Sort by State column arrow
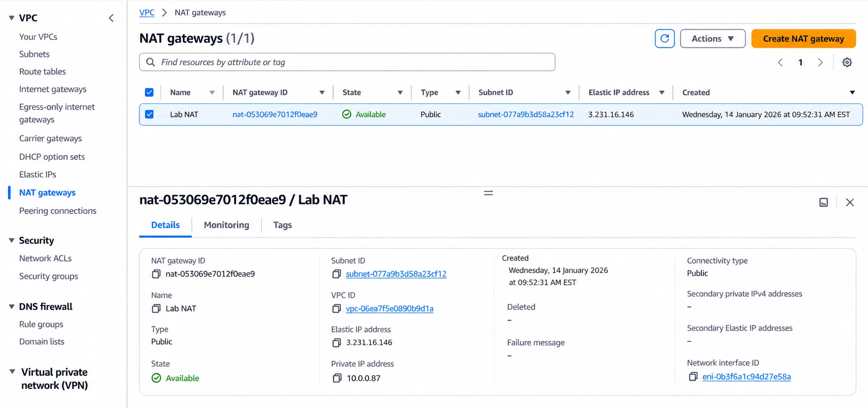 point(400,93)
